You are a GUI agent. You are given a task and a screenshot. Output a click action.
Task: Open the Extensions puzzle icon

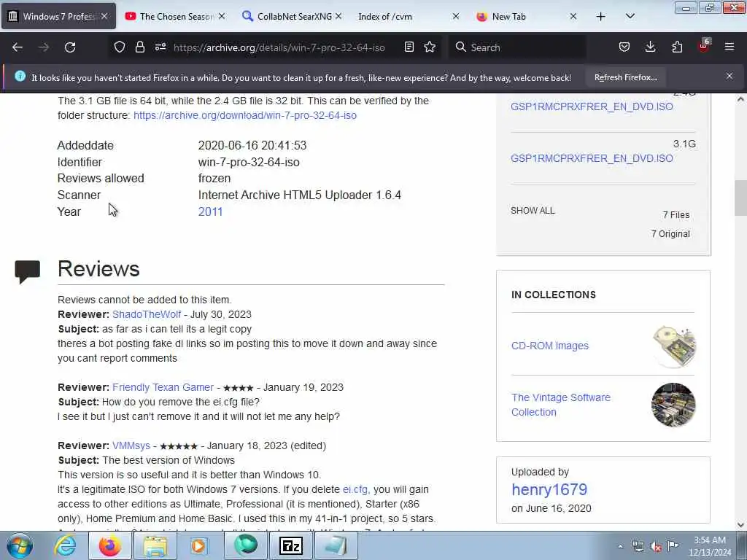tap(677, 47)
